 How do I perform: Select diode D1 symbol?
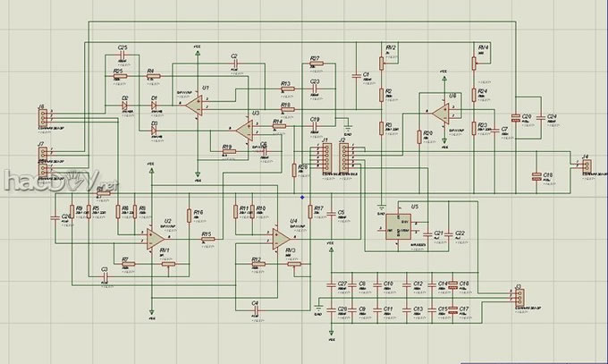point(154,105)
